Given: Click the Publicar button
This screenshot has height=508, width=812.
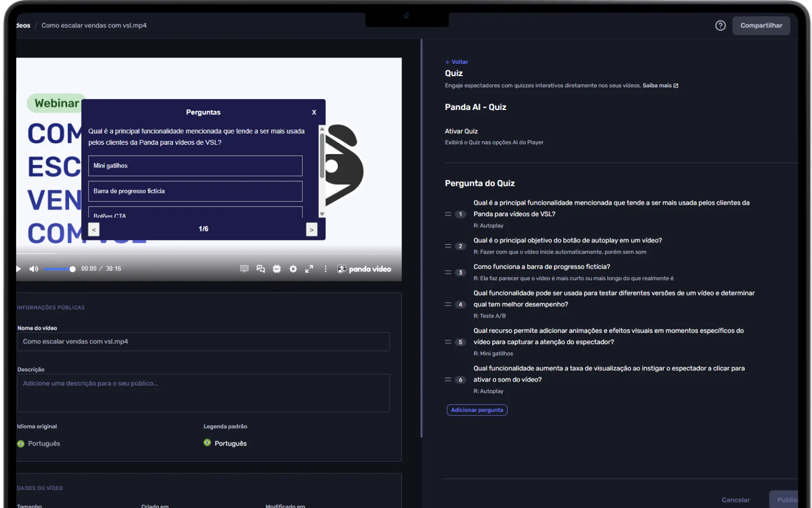Looking at the screenshot, I should tap(784, 499).
